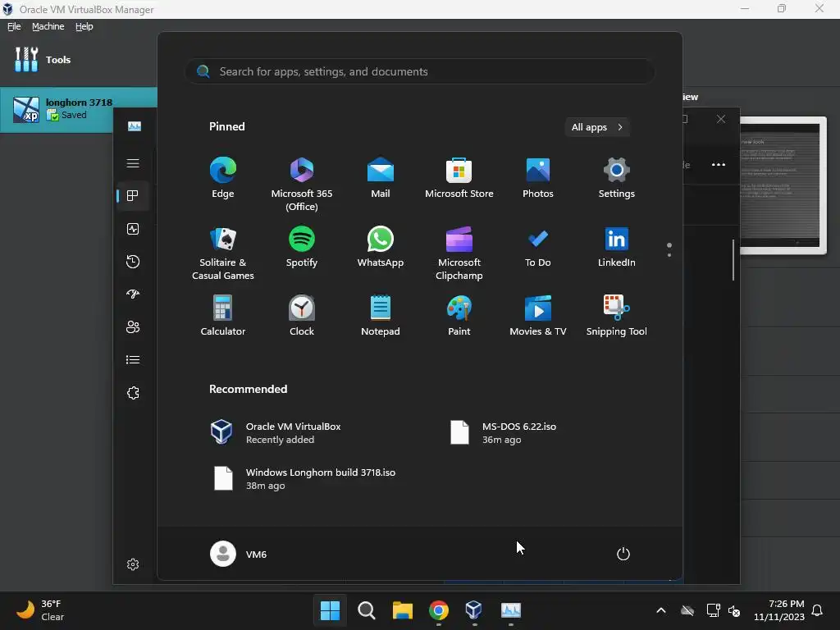This screenshot has width=840, height=630.
Task: Open network and volume quick settings
Action: [724, 610]
